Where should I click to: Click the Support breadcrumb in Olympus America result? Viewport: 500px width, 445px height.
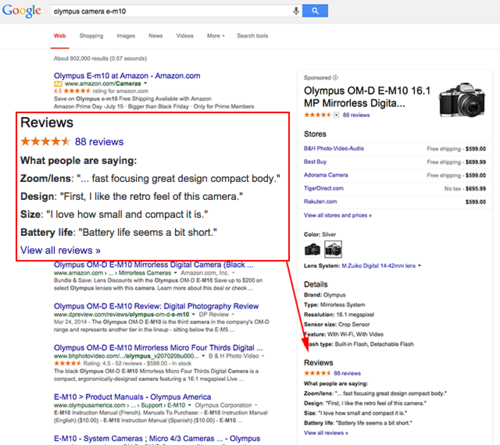151,405
